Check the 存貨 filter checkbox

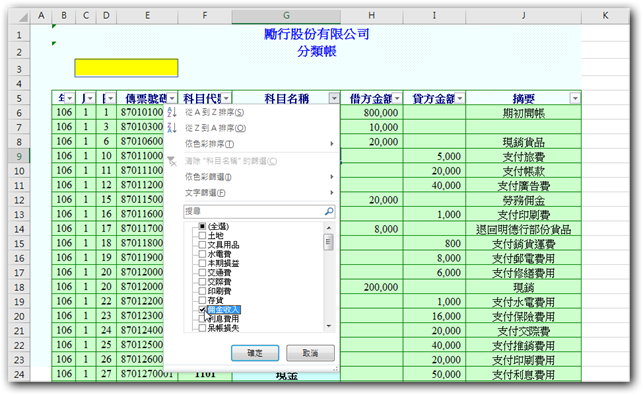tap(202, 300)
